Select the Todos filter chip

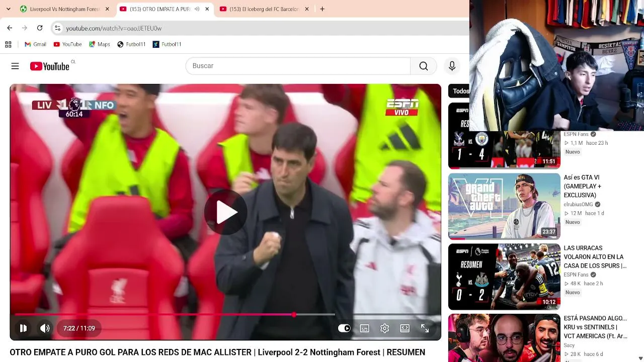[x=460, y=91]
